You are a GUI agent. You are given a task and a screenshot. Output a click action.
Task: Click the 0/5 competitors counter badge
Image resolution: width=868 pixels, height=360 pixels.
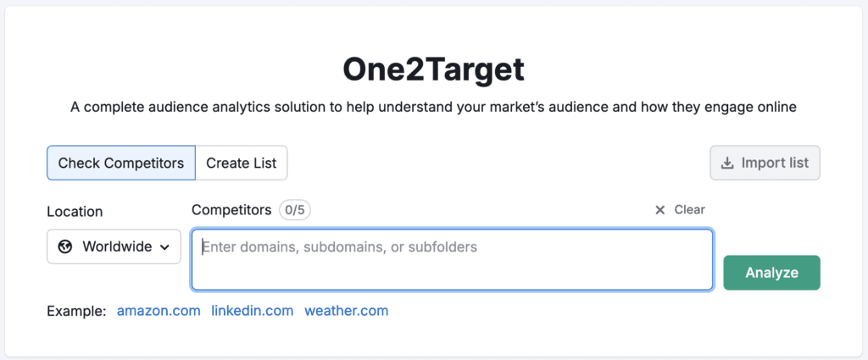coord(295,210)
